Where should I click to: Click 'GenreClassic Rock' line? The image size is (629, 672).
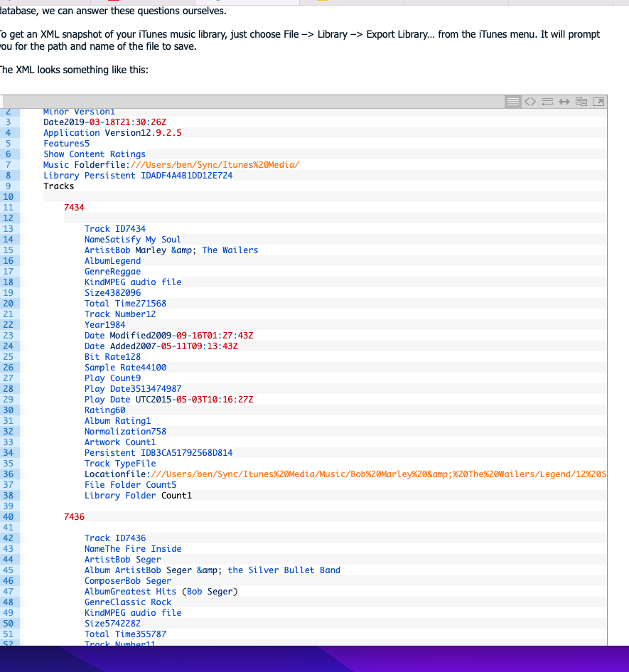[128, 602]
